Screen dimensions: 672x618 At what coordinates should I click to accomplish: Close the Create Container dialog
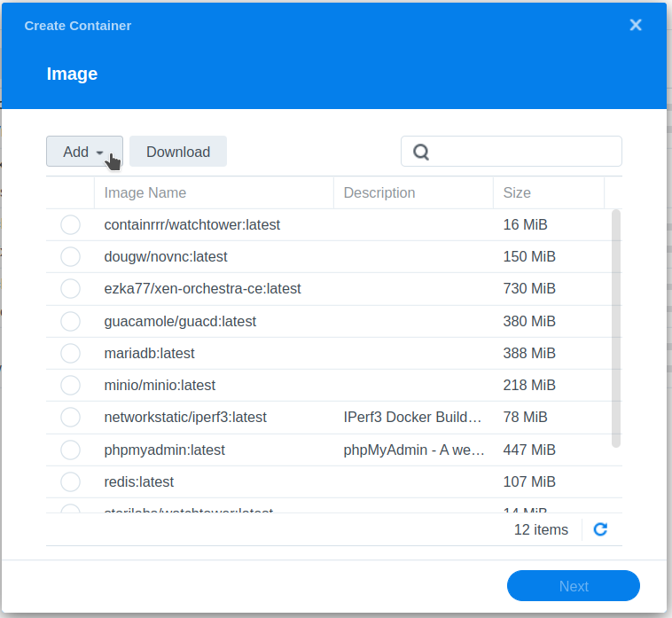pos(636,25)
